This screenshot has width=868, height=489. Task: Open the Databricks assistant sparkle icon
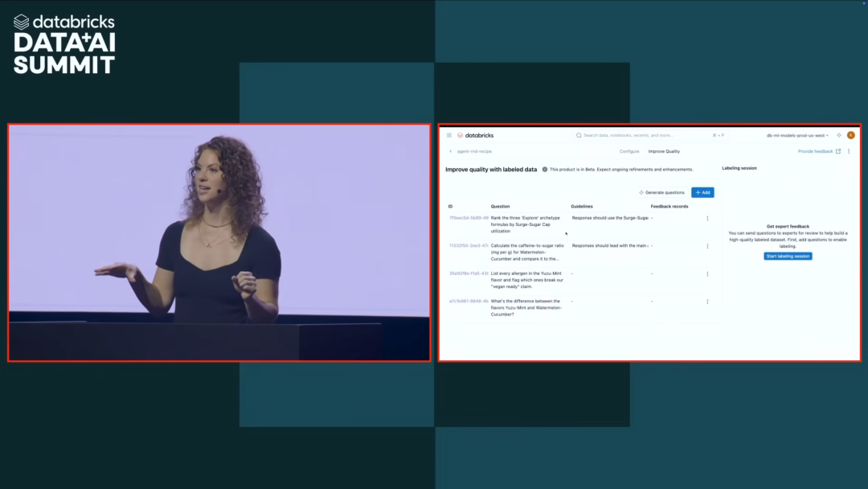839,135
